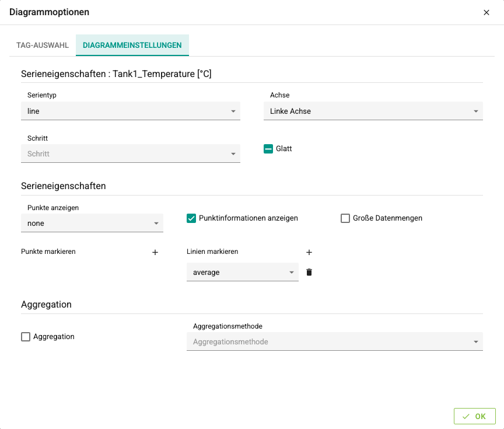Enable Große Datenmengen checkbox
The width and height of the screenshot is (504, 429).
click(x=345, y=218)
